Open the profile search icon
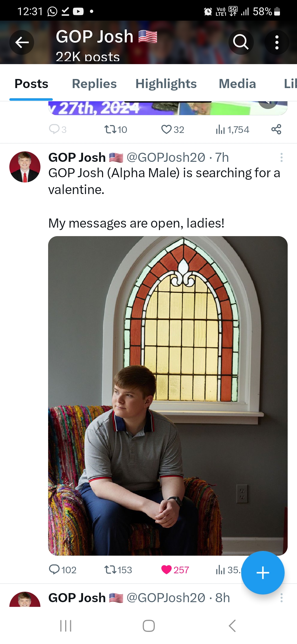The height and width of the screenshot is (644, 297). (x=241, y=42)
